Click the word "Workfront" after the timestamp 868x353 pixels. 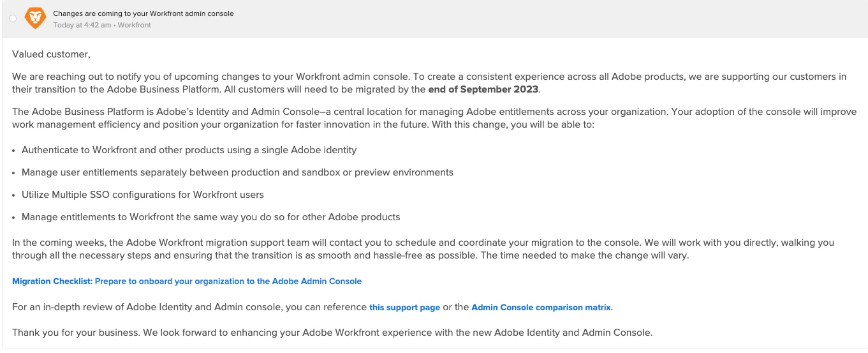pyautogui.click(x=135, y=26)
